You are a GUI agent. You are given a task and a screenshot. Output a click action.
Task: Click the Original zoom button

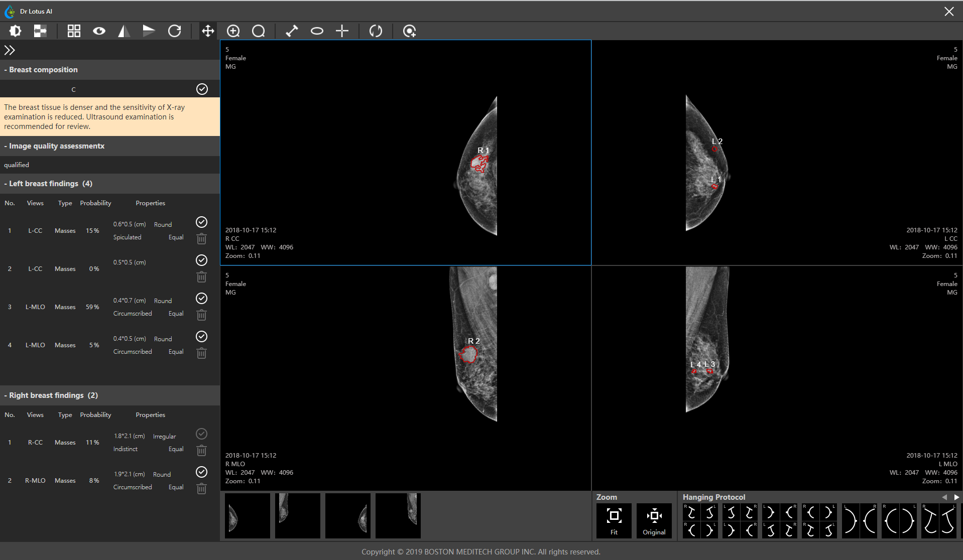(654, 520)
